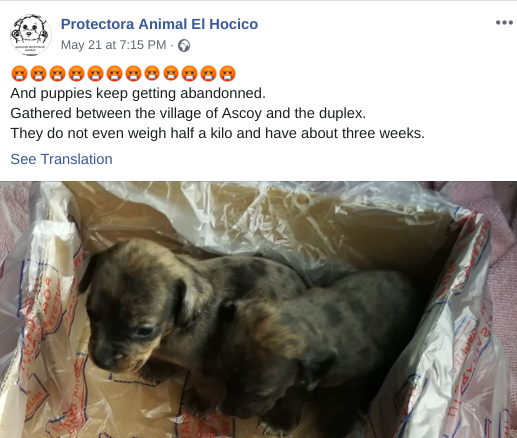Click the Protectora Animal El Hocico avatar
Screen dimensions: 517x438
tap(31, 34)
